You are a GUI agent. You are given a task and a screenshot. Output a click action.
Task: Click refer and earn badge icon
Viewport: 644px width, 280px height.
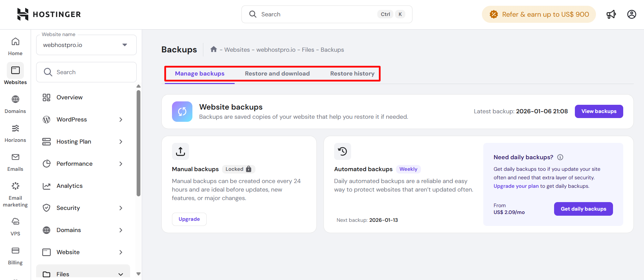click(494, 14)
